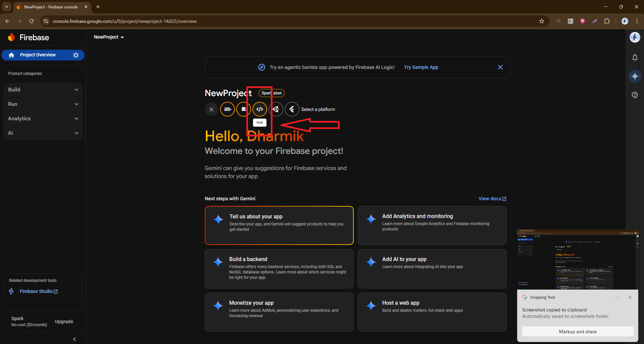Reload the page

(x=32, y=21)
